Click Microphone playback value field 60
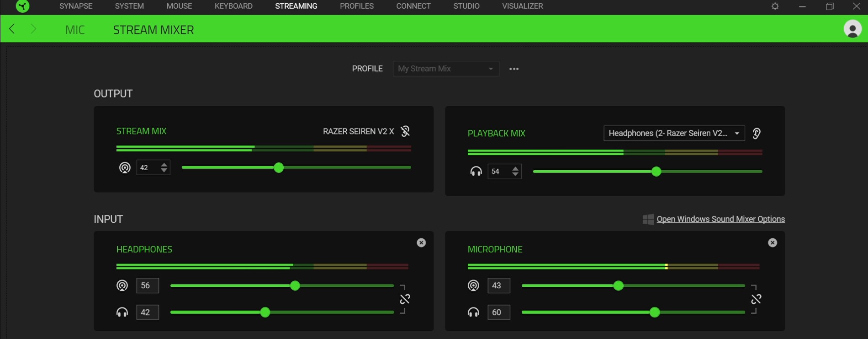This screenshot has height=339, width=868. pos(499,312)
